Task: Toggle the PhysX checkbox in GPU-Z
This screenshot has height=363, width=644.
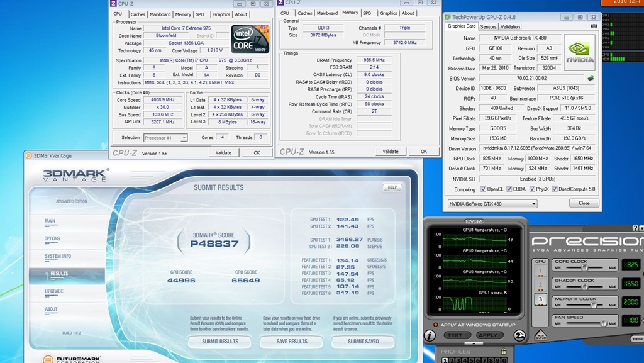Action: click(532, 189)
